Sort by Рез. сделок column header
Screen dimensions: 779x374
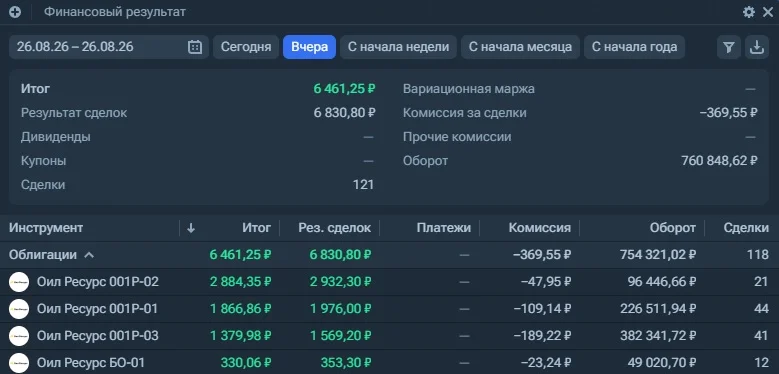coord(334,228)
